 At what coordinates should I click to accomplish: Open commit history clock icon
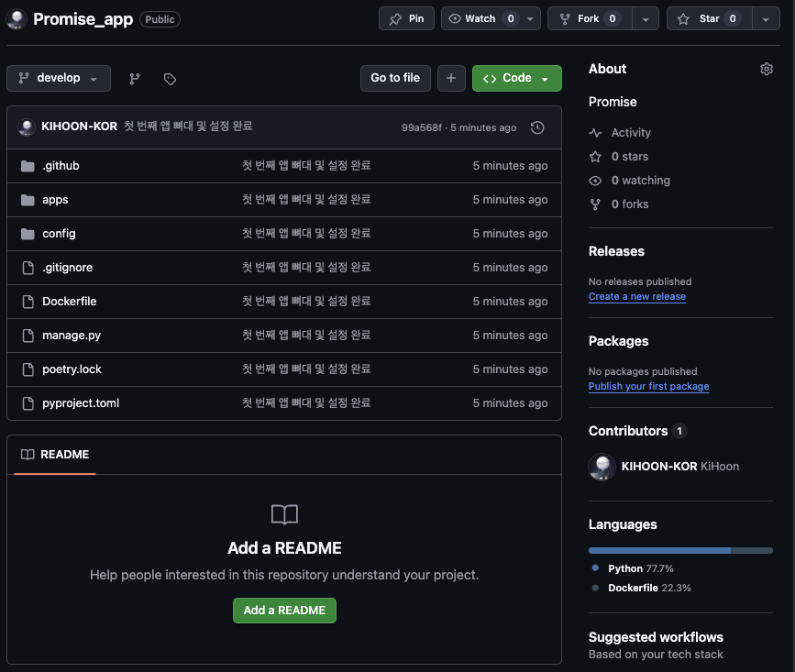[537, 127]
